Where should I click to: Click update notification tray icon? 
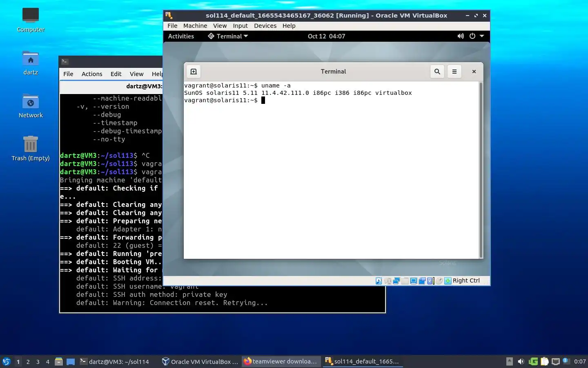[566, 361]
